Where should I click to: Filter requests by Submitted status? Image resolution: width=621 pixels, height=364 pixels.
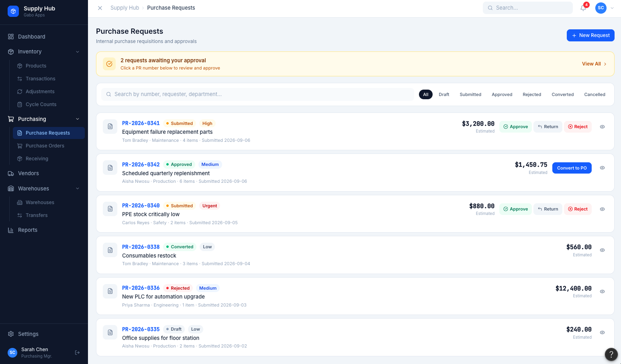[470, 94]
